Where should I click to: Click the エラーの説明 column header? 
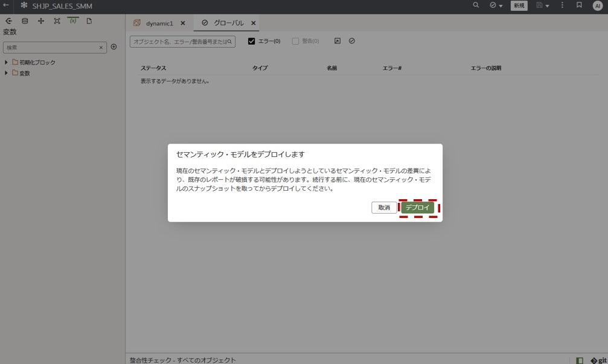point(486,68)
